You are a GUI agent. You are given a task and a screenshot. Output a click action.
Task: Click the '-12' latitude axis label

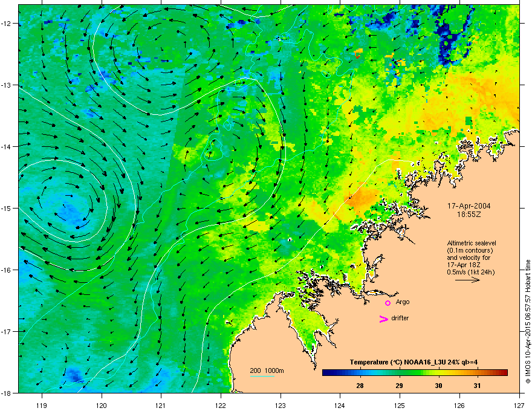(7, 24)
